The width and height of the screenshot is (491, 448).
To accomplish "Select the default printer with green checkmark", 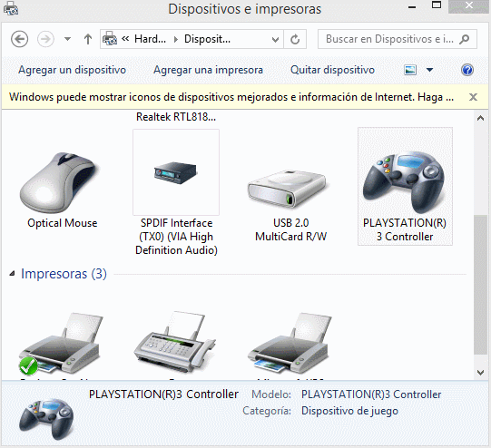I will pyautogui.click(x=61, y=343).
